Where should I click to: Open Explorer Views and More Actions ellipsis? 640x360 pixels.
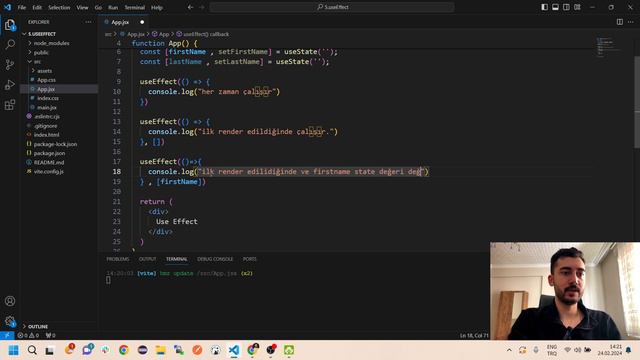(x=89, y=22)
